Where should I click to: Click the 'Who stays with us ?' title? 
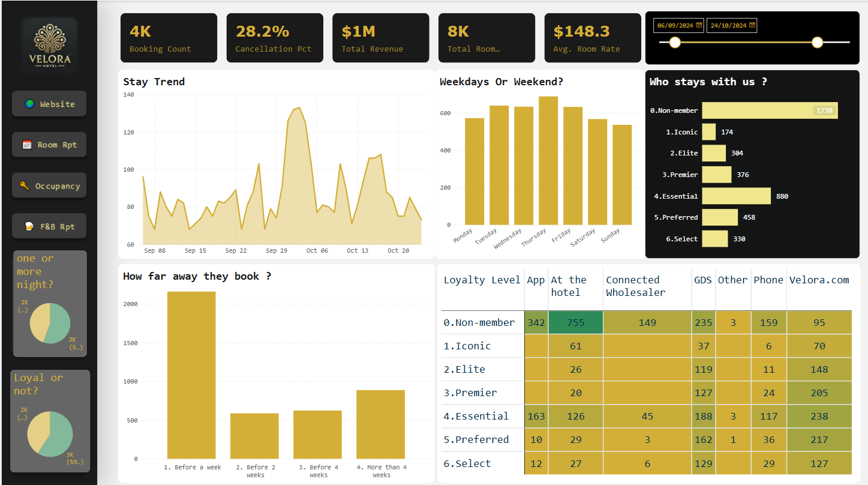(x=708, y=82)
